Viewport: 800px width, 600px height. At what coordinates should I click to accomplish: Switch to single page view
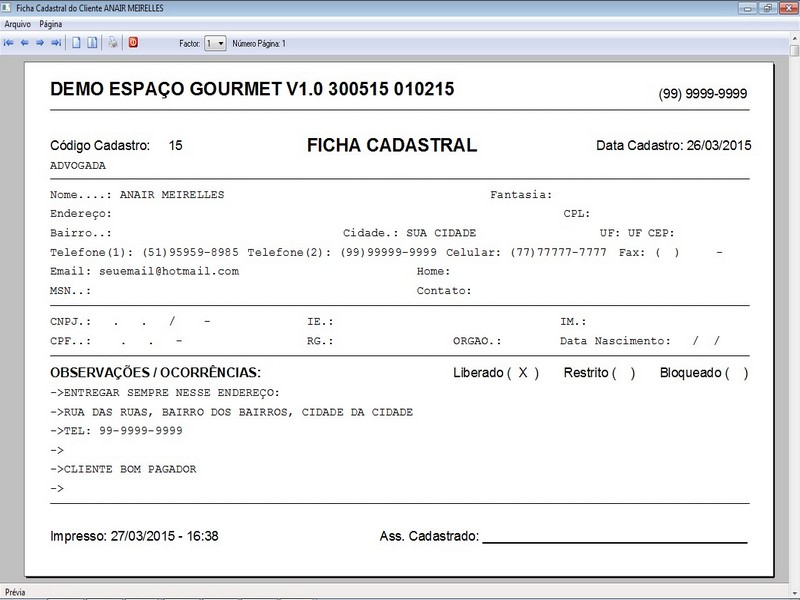pyautogui.click(x=76, y=43)
